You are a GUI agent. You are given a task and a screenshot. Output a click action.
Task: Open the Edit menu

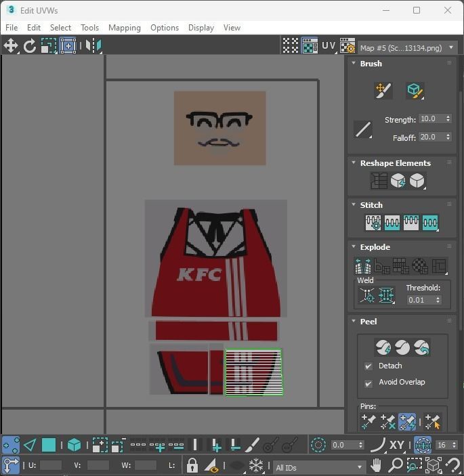[x=34, y=28]
